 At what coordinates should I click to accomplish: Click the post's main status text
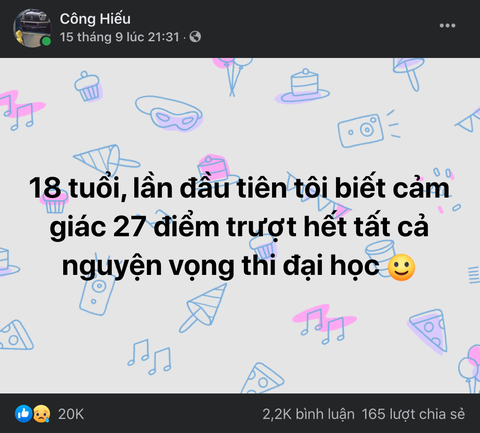click(239, 227)
